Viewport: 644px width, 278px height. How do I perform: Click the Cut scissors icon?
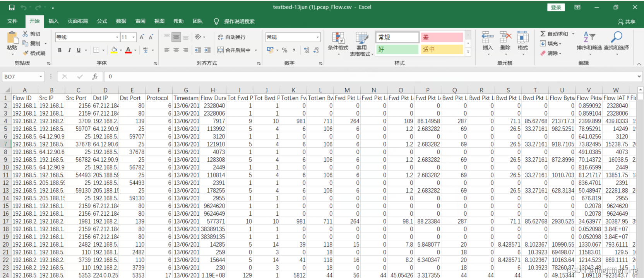click(x=26, y=34)
